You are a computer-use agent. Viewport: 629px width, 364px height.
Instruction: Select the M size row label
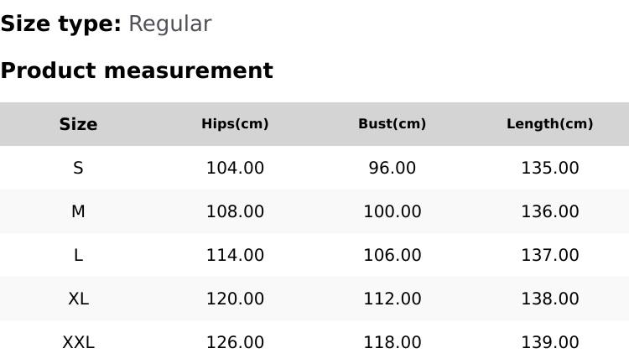point(78,211)
